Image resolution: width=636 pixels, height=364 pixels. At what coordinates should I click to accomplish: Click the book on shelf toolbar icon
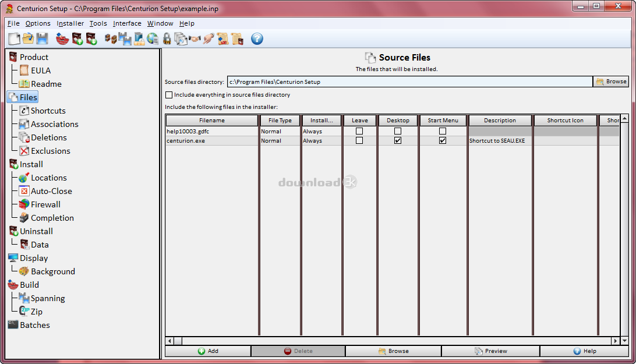click(139, 39)
